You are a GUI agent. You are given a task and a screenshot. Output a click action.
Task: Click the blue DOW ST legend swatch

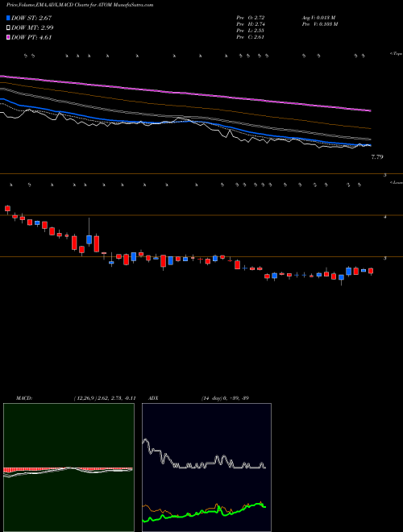[x=8, y=18]
